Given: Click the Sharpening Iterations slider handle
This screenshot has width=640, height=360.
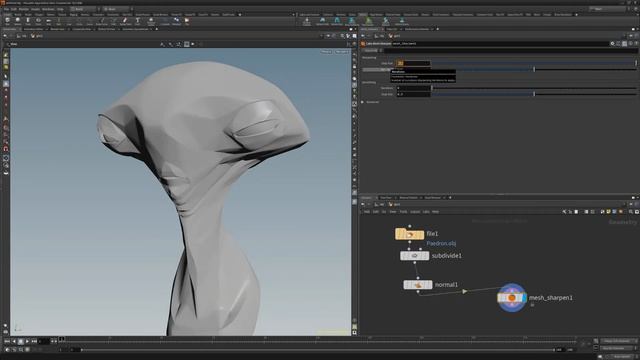Looking at the screenshot, I should [x=534, y=69].
